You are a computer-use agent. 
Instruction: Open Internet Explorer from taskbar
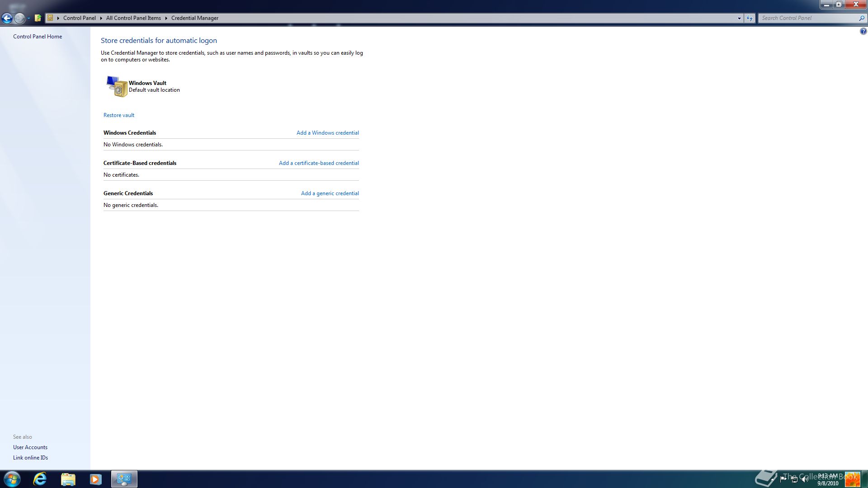coord(40,479)
